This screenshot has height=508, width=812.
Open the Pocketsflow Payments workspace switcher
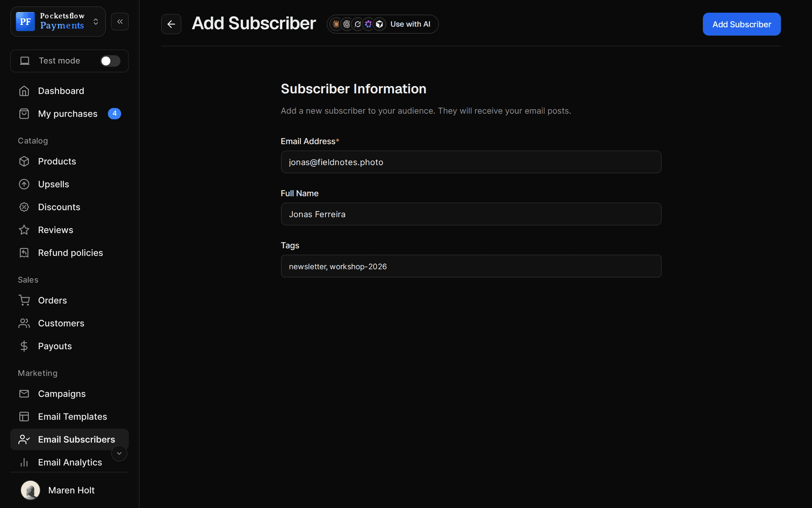pos(58,21)
